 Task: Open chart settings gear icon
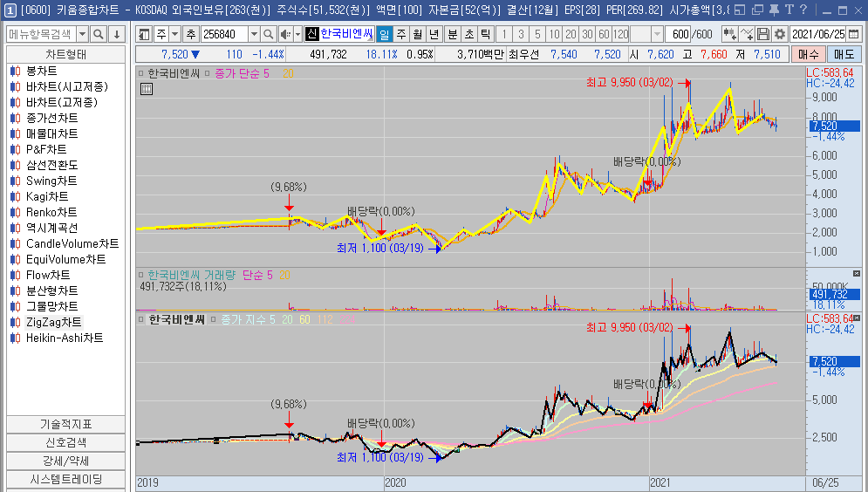779,34
